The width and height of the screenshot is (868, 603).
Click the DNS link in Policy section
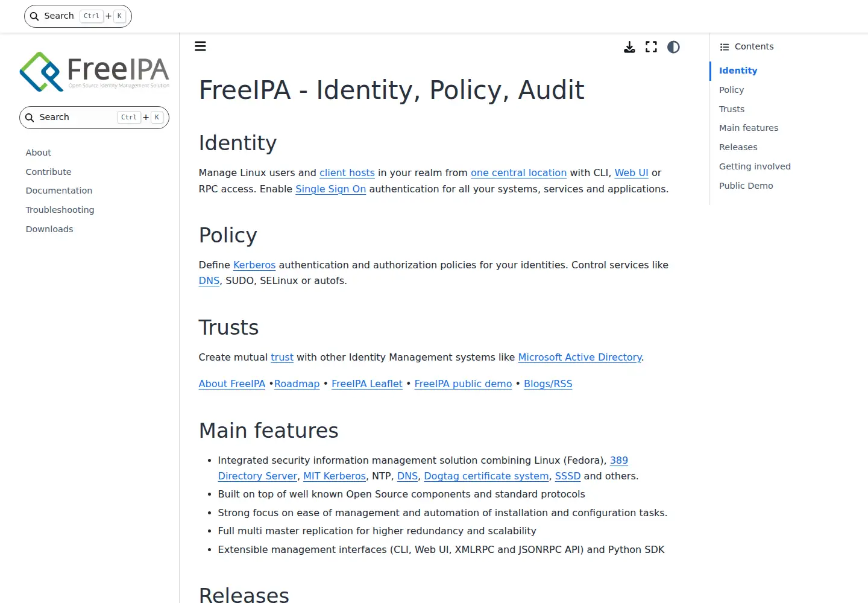tap(209, 281)
